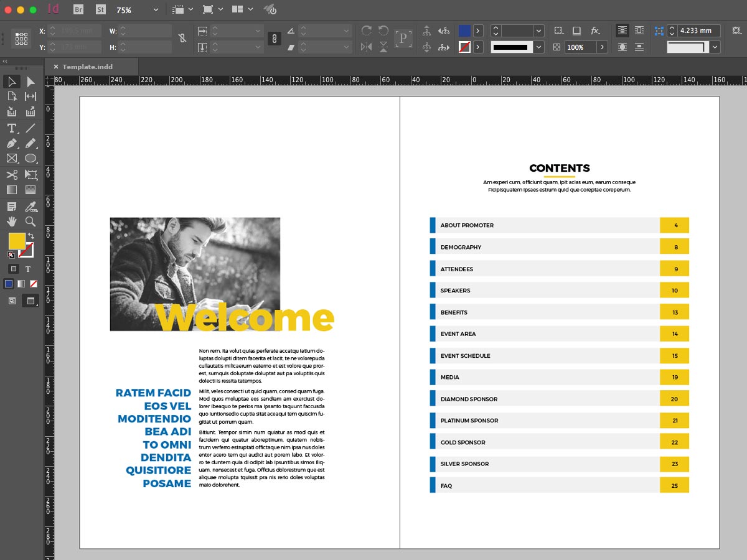Toggle constrain width and height proportions
Viewport: 747px width, 560px height.
click(x=182, y=39)
